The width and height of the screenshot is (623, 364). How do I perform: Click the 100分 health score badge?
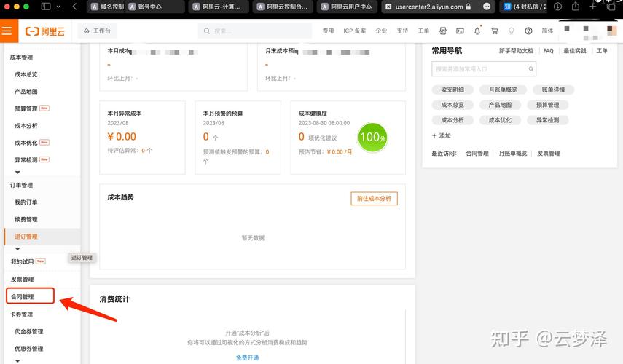point(372,138)
